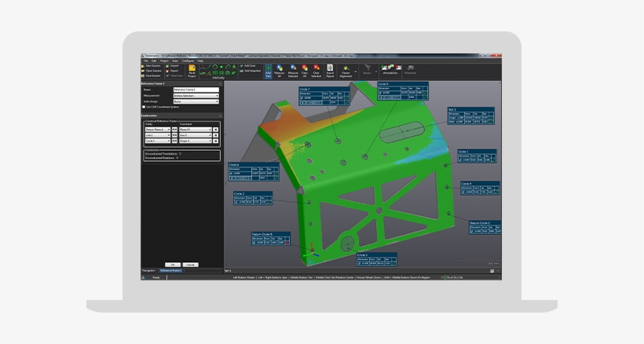Image resolution: width=644 pixels, height=344 pixels.
Task: Open the Datum Plane A entity dropdown
Action: 158,130
